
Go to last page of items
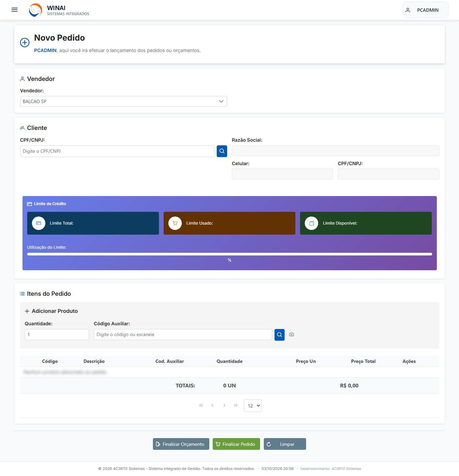pyautogui.click(x=236, y=406)
